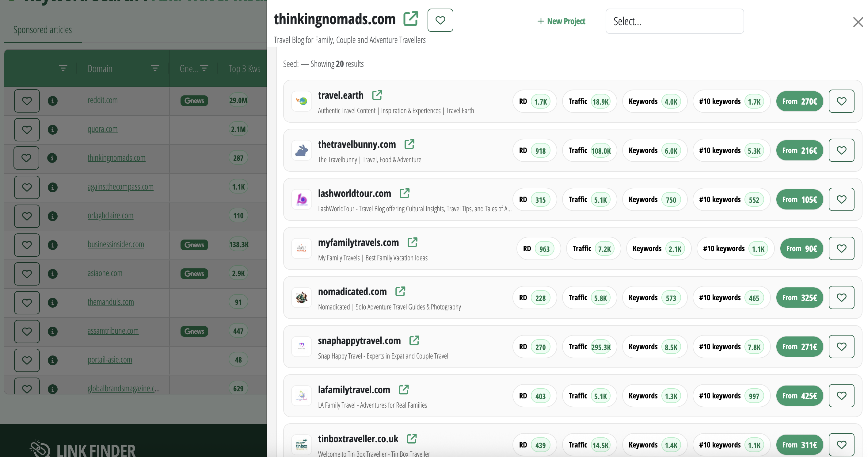
Task: Open lafamilytravel.com external link icon
Action: (x=404, y=390)
